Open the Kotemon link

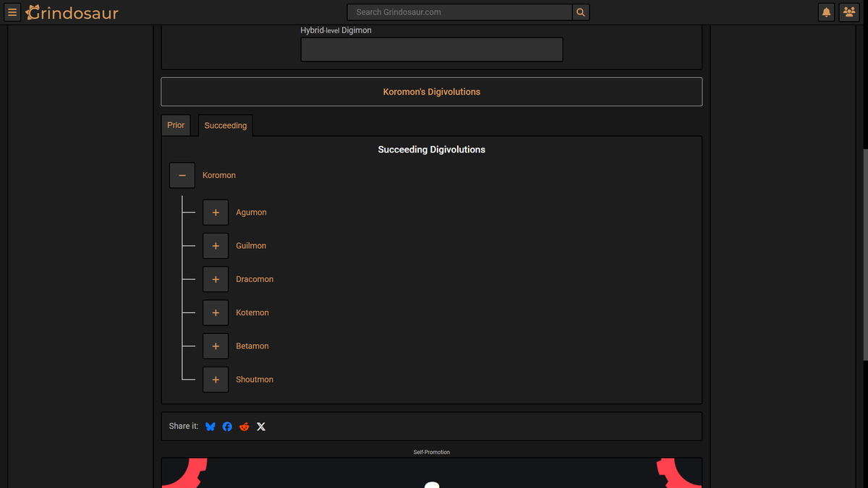pyautogui.click(x=252, y=313)
